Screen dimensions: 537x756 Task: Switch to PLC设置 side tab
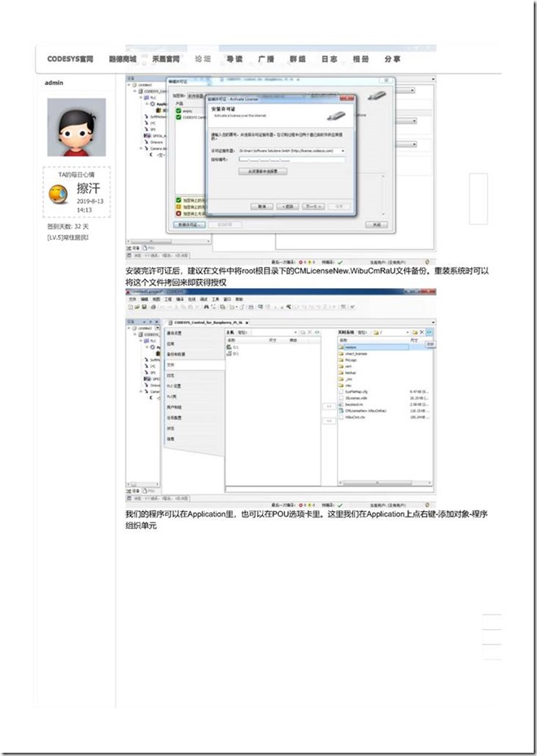194,386
